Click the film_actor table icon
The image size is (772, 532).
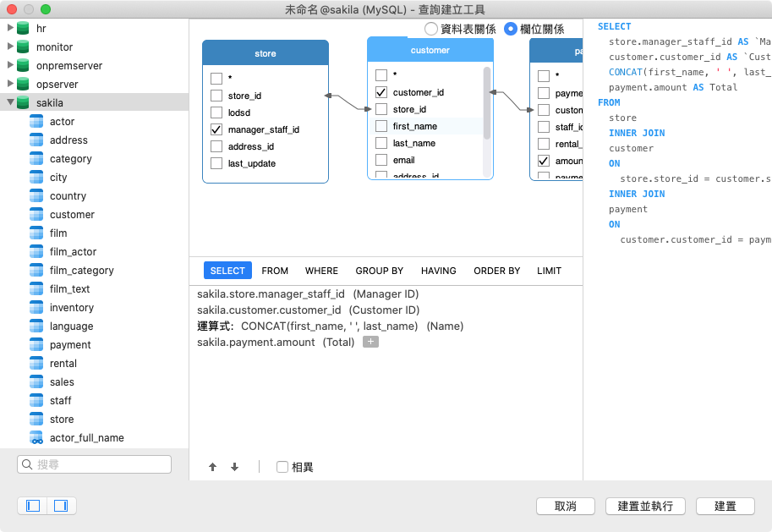click(x=36, y=251)
